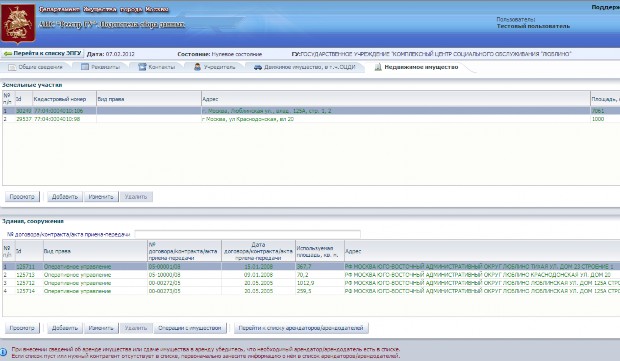Click Вид права header in land plots table
The image size is (620, 361).
tap(149, 99)
